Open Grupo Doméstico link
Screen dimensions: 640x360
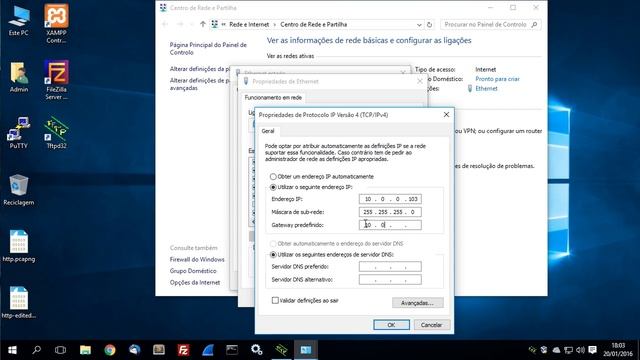tap(193, 271)
